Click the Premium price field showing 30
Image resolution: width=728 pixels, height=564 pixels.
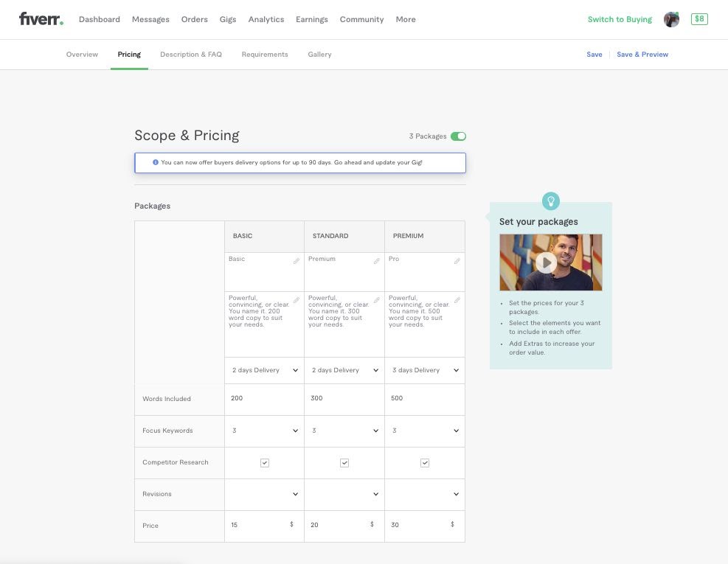pyautogui.click(x=425, y=526)
